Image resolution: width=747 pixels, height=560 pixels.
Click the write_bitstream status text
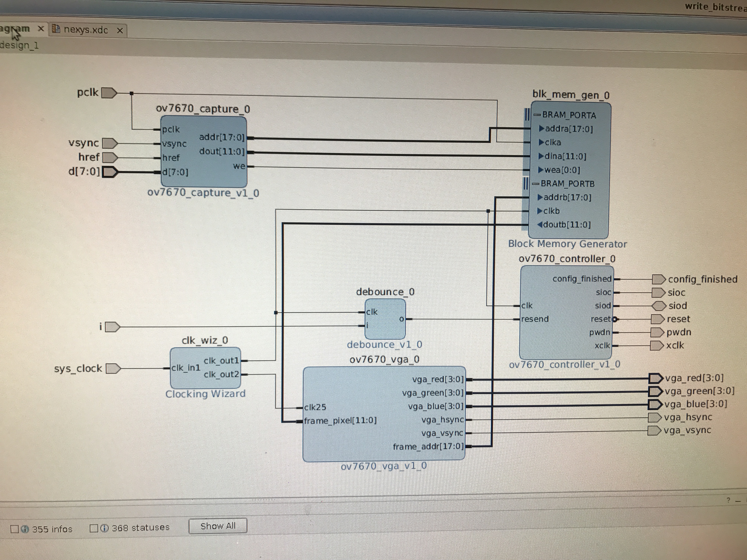tap(716, 7)
